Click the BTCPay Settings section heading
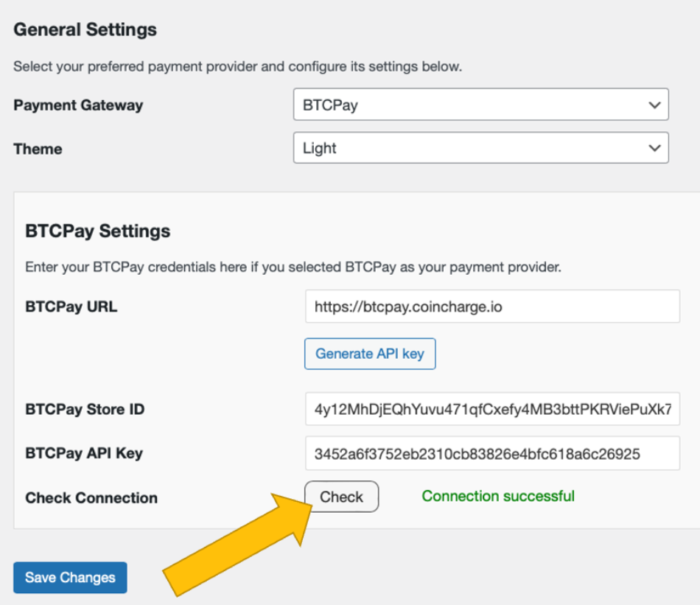 pos(98,231)
